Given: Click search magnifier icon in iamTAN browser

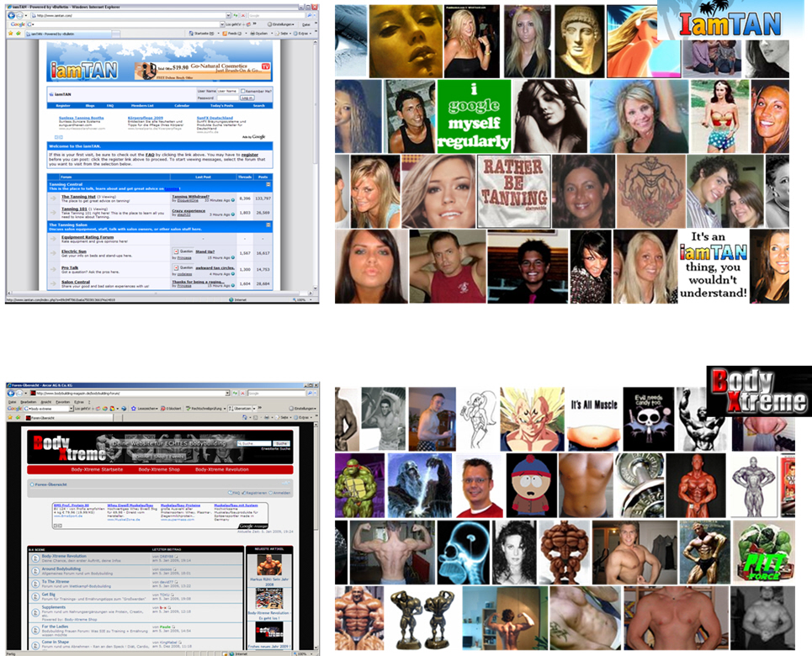Looking at the screenshot, I should click(309, 15).
